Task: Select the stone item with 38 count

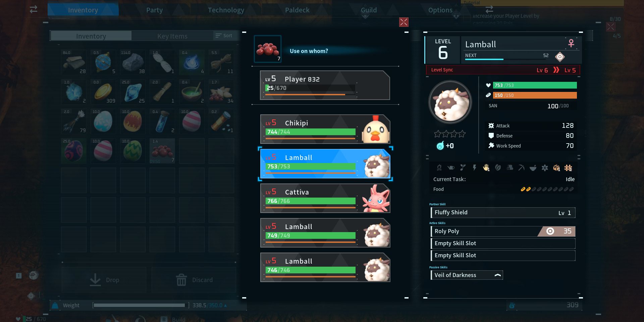Action: tap(133, 62)
